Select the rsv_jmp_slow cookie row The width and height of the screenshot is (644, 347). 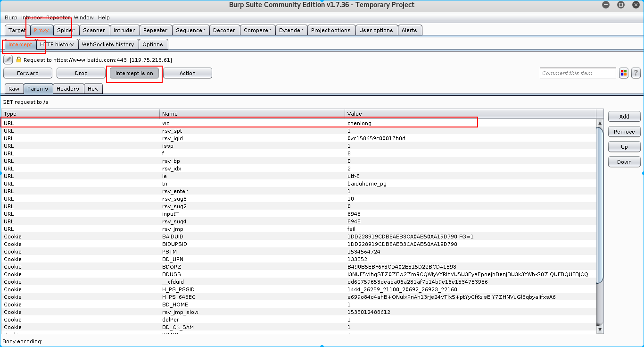point(299,312)
